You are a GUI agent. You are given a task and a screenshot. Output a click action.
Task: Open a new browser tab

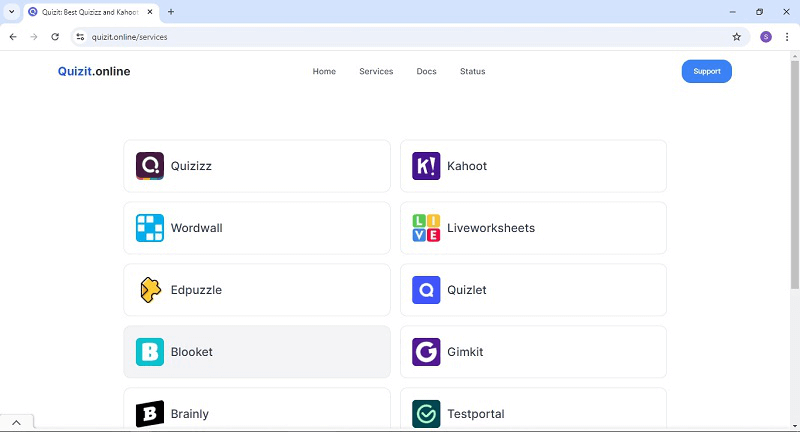coord(171,12)
